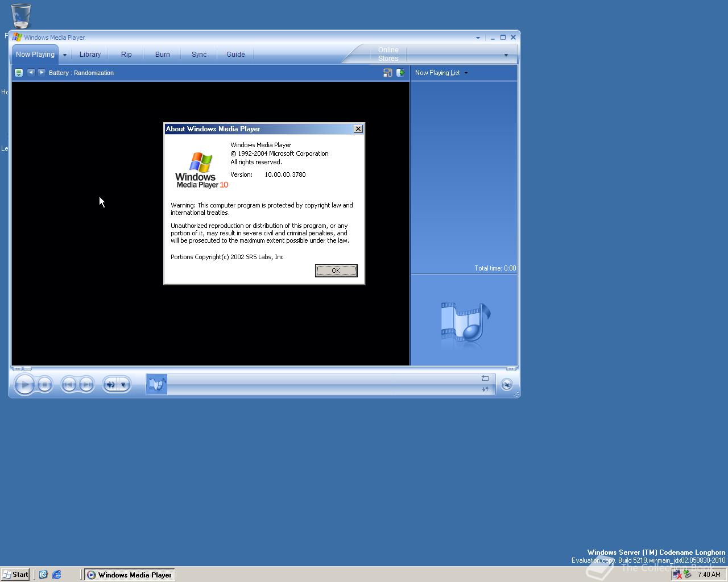Click the Windows Media Player 10 logo

tap(202, 170)
